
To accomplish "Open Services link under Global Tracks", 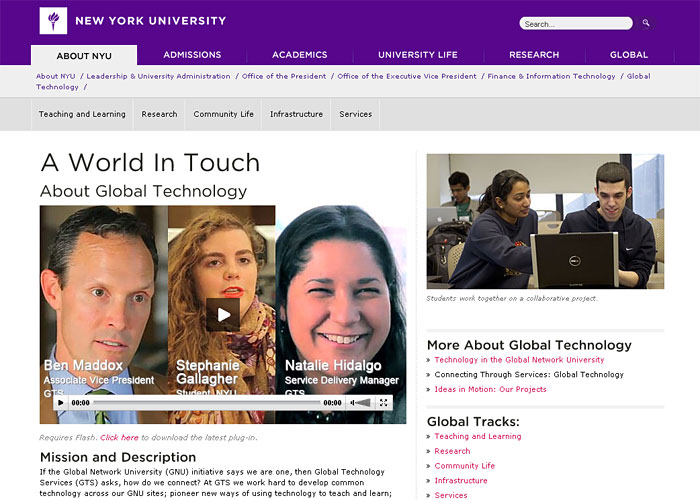I will 451,495.
